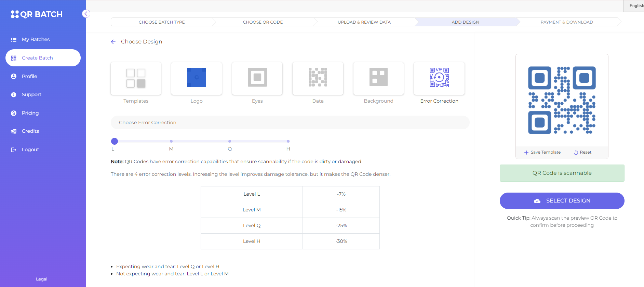Click Reset design text
Viewport: 644px width, 287px height.
tap(586, 152)
